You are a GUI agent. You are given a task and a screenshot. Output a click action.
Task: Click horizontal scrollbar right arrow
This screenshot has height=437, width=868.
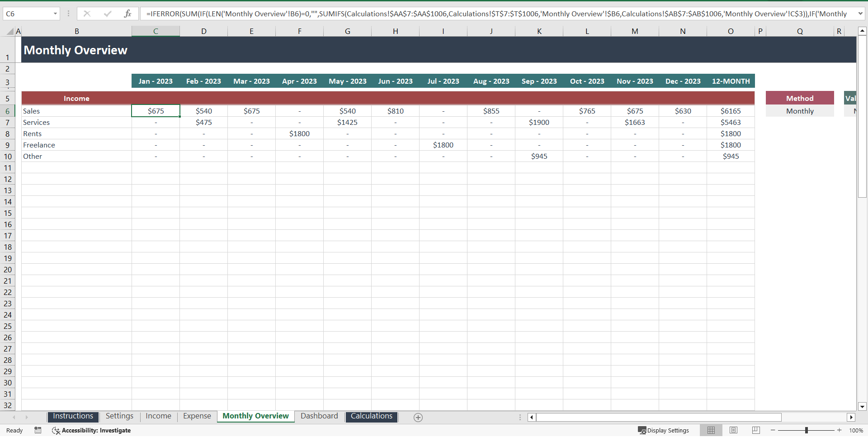pyautogui.click(x=851, y=417)
